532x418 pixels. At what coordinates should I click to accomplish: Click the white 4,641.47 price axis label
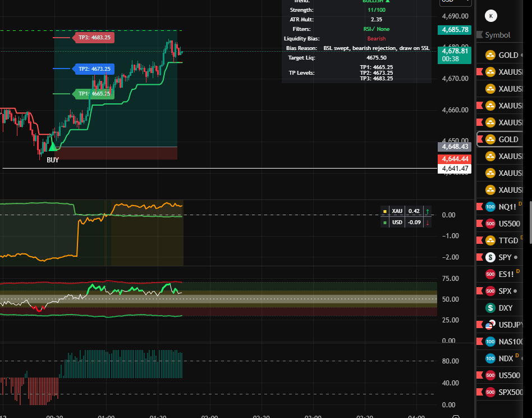click(x=455, y=168)
